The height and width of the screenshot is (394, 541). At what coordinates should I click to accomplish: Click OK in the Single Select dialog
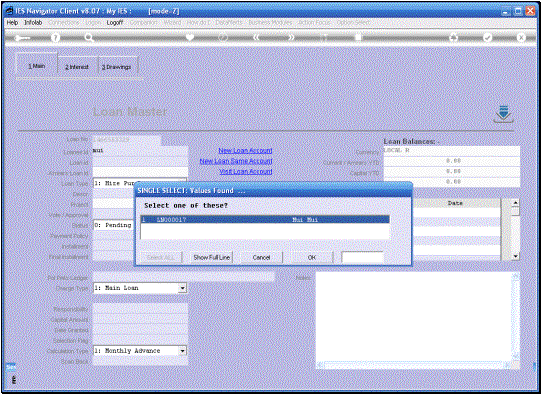tap(312, 257)
